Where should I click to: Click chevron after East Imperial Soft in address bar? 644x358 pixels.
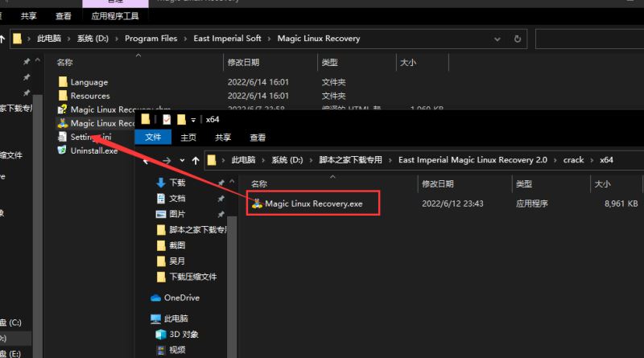(x=269, y=39)
